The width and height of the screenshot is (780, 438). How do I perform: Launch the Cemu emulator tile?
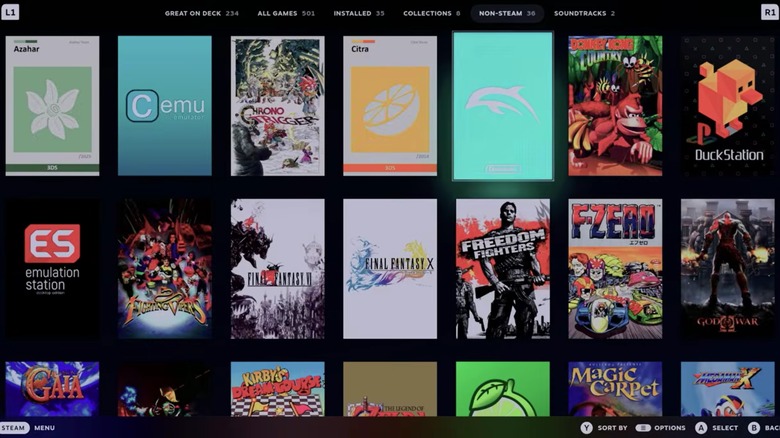(165, 106)
